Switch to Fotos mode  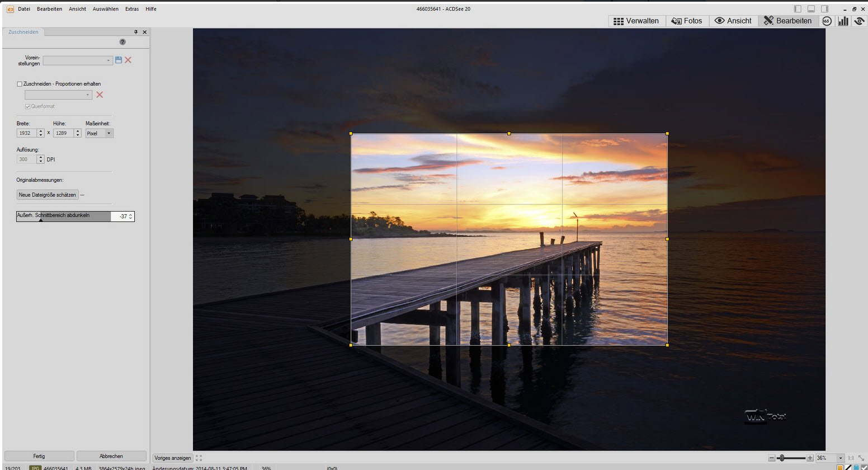pyautogui.click(x=687, y=21)
